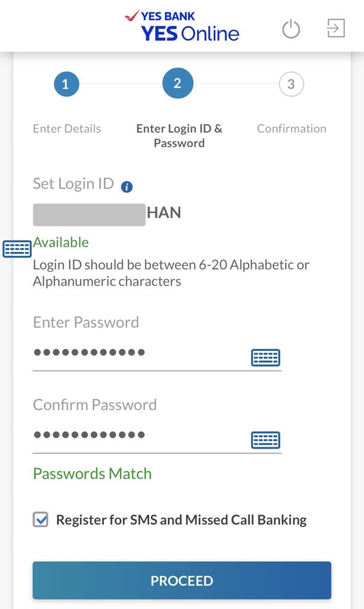This screenshot has height=609, width=364.
Task: Go to step 1 circle
Action: [x=67, y=84]
